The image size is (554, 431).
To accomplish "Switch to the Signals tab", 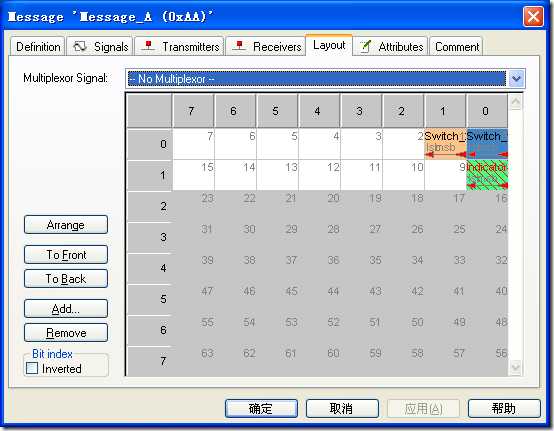I will [x=100, y=46].
